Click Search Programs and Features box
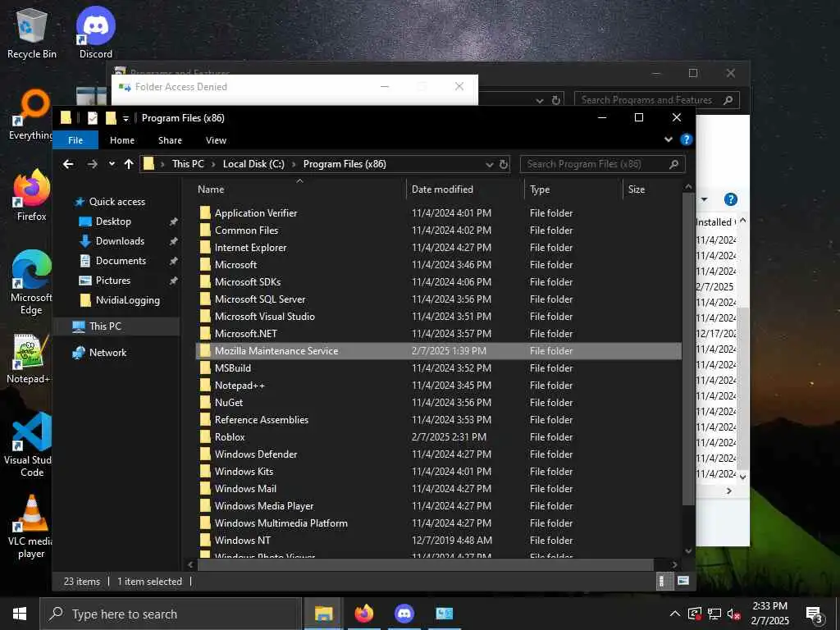This screenshot has width=840, height=630. [657, 100]
